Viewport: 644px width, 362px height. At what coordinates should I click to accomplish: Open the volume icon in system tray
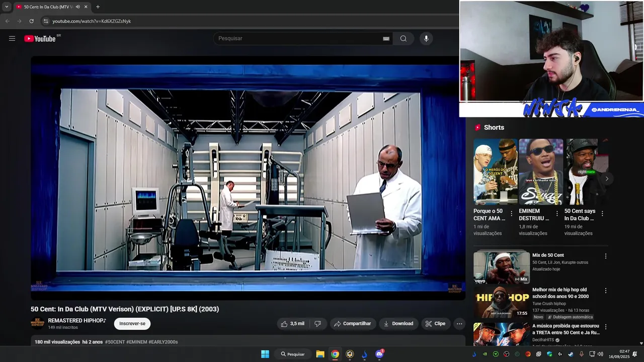[600, 354]
